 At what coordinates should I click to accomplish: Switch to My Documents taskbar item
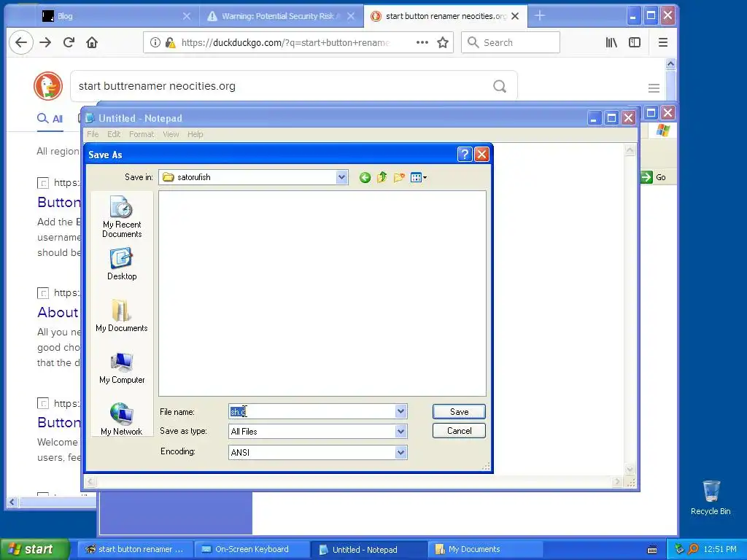485,549
